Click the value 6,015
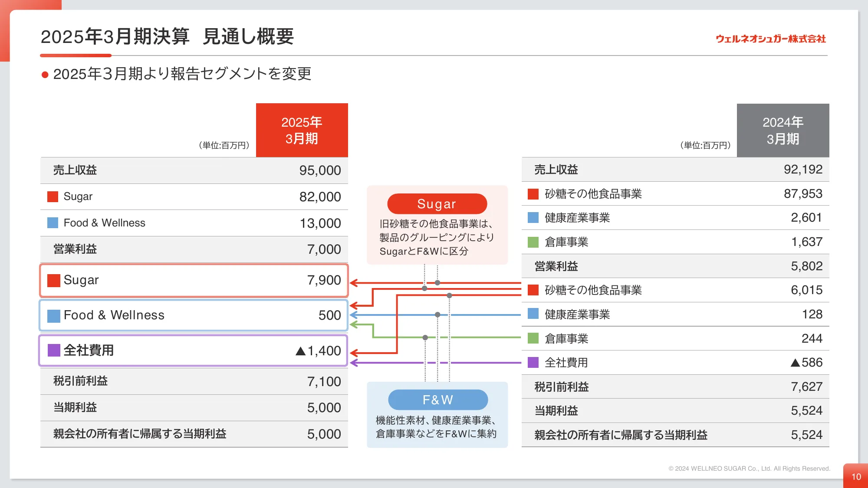Viewport: 868px width, 488px height. click(806, 290)
